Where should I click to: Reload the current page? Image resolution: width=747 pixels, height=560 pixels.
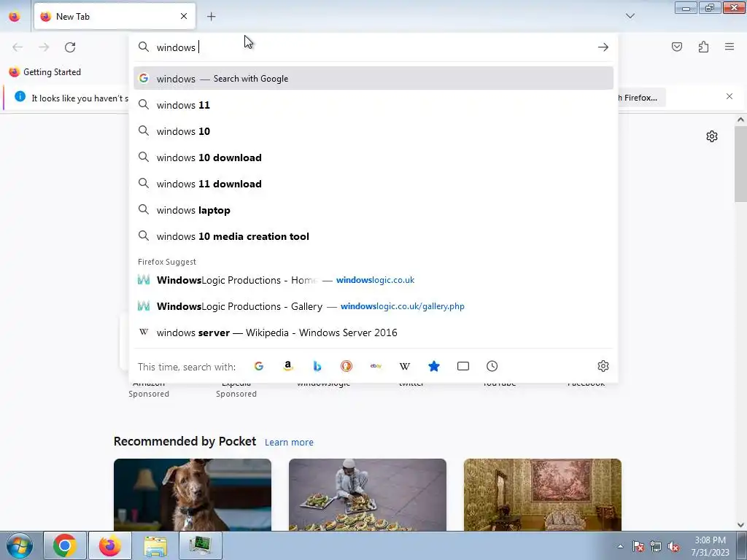point(70,47)
